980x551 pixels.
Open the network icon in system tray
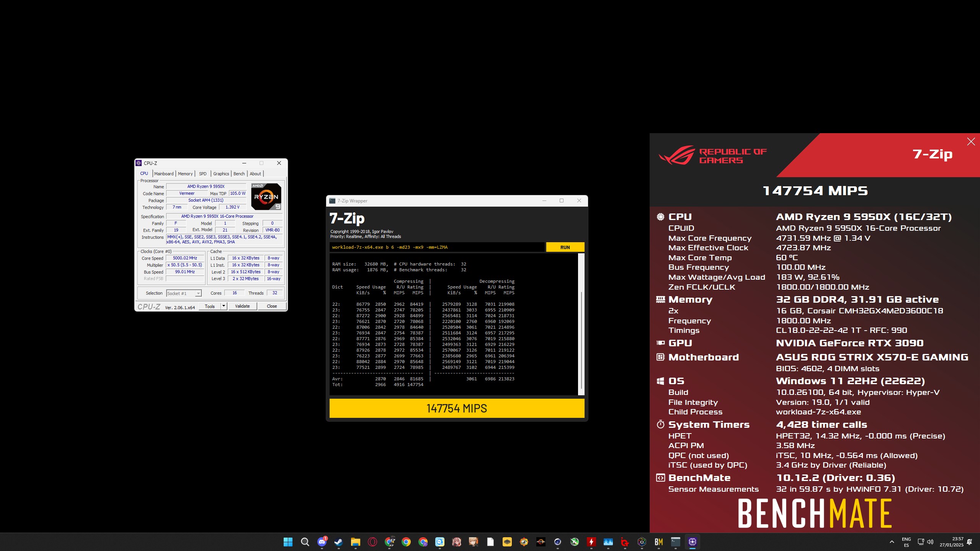pos(921,542)
